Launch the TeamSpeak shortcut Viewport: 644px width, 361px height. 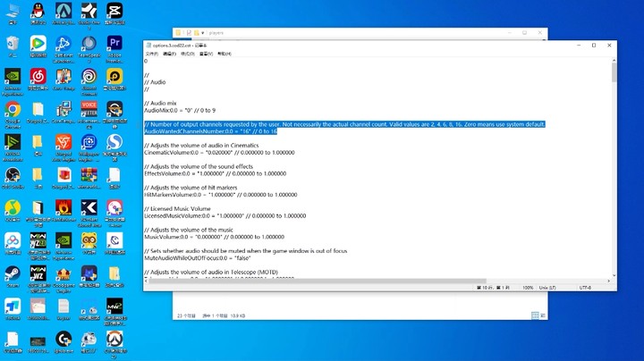[x=89, y=48]
